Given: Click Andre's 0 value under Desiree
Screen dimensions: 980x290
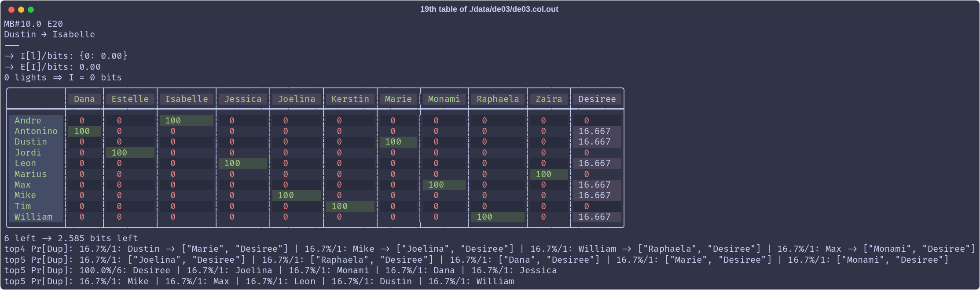Looking at the screenshot, I should click(597, 120).
